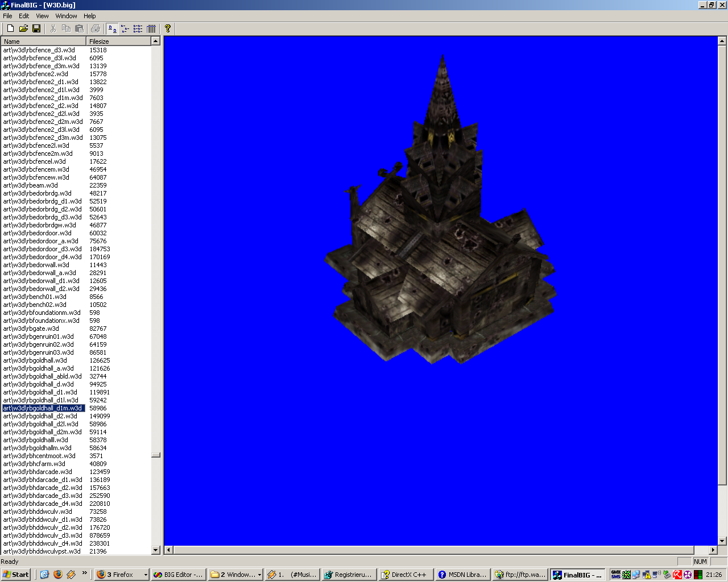Image resolution: width=728 pixels, height=582 pixels.
Task: Switch to Small Icons view mode
Action: tap(125, 28)
